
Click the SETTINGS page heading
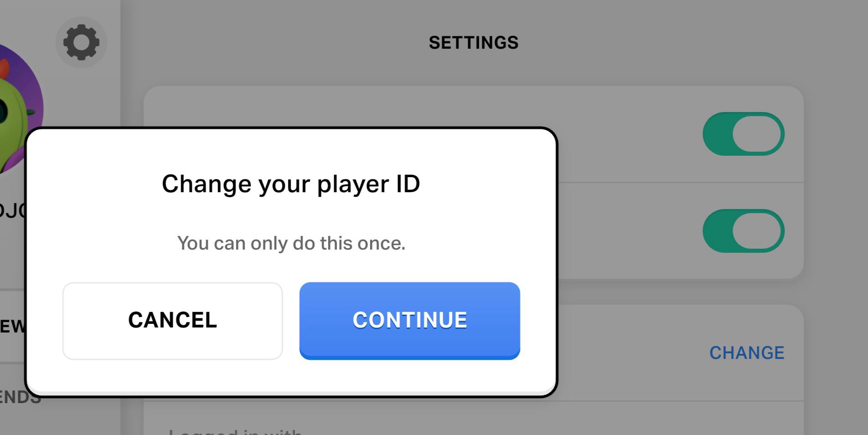coord(473,43)
